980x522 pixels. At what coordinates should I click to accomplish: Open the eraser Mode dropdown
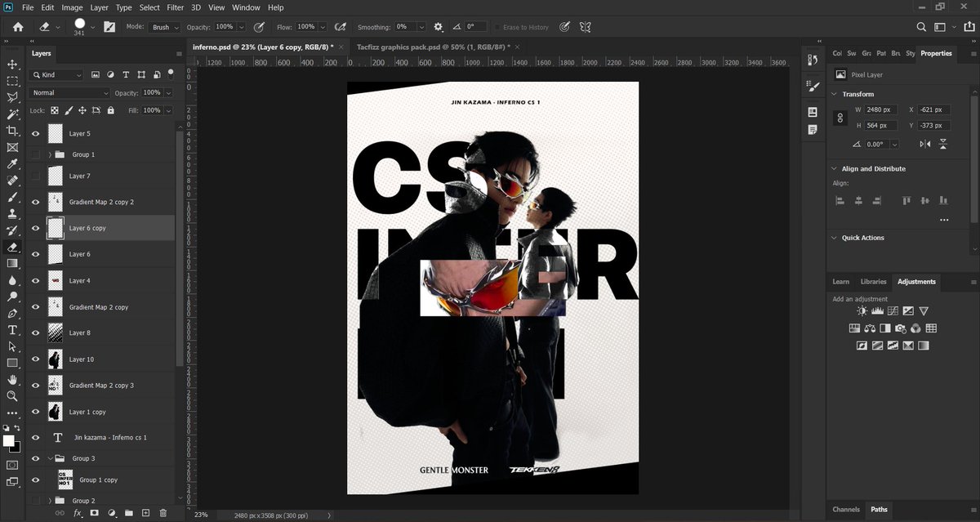165,27
